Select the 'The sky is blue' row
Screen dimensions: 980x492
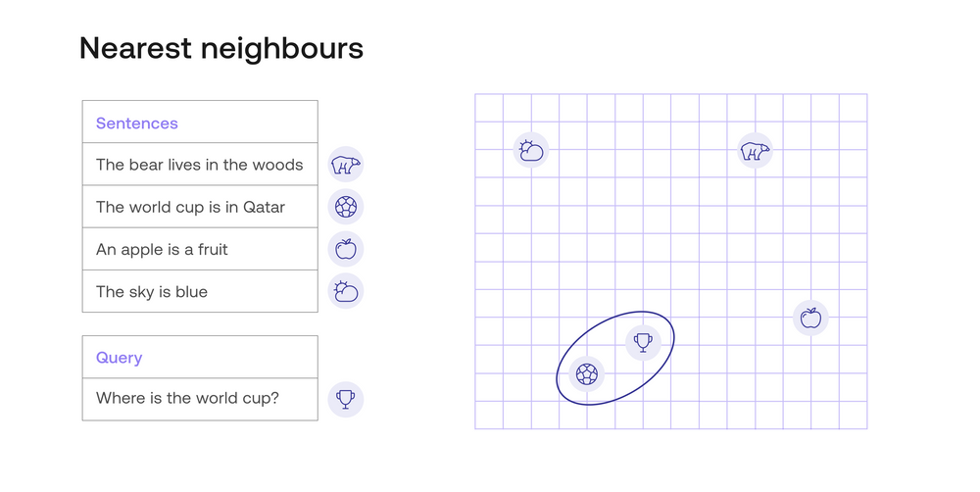pyautogui.click(x=200, y=291)
